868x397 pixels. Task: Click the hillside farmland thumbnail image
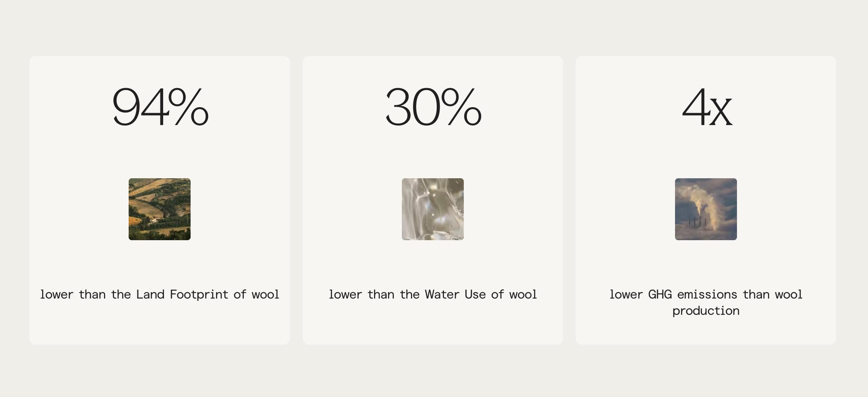point(159,209)
